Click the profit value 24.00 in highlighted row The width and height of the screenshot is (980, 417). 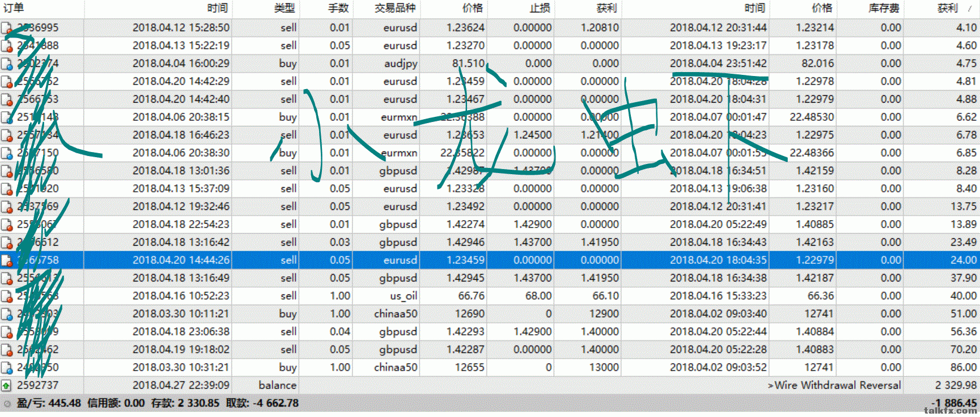click(964, 260)
